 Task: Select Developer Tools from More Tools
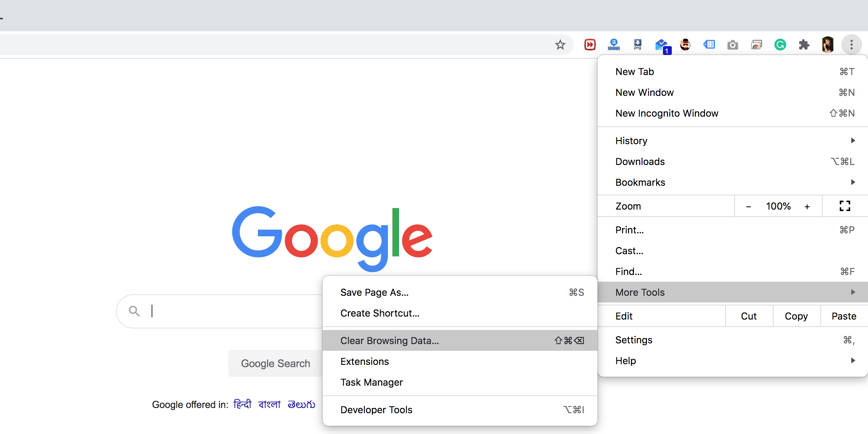(376, 409)
